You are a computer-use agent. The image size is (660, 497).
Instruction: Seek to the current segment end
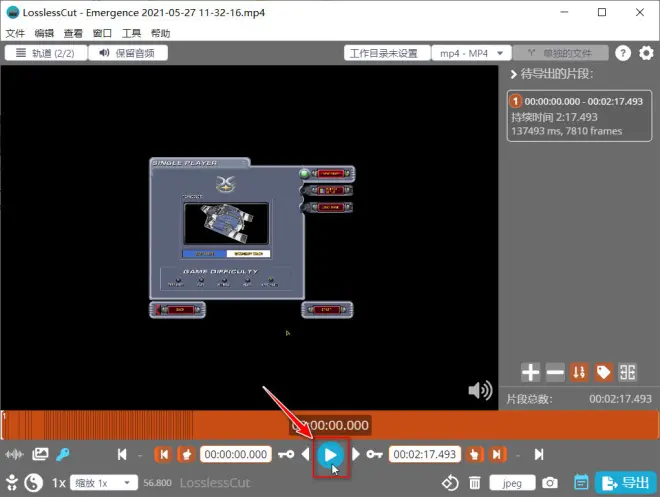tap(497, 454)
